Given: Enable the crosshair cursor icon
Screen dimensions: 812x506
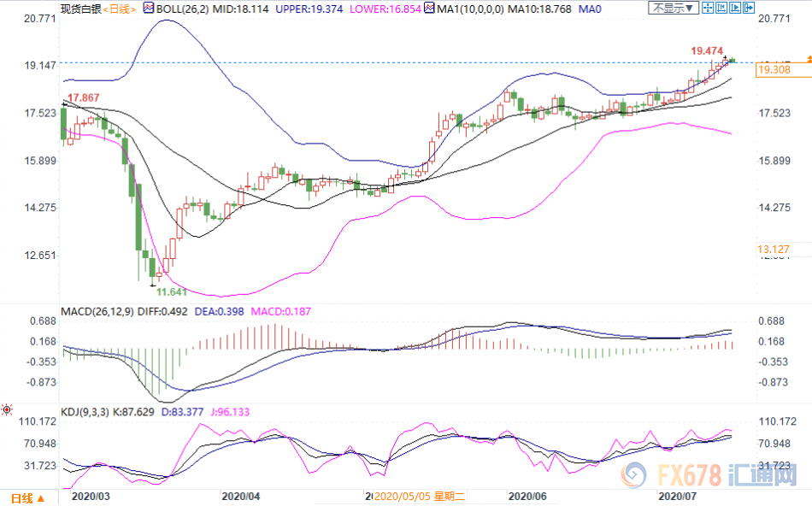Looking at the screenshot, I should click(x=708, y=8).
